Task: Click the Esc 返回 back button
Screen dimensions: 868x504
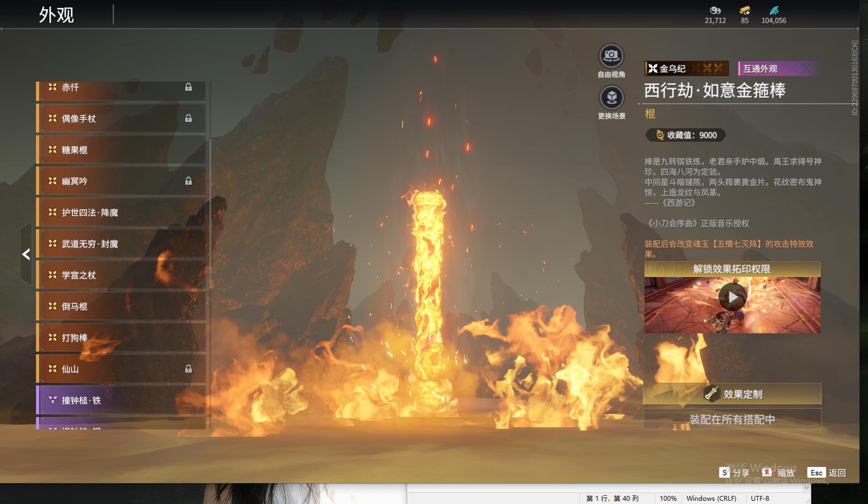Action: 827,473
